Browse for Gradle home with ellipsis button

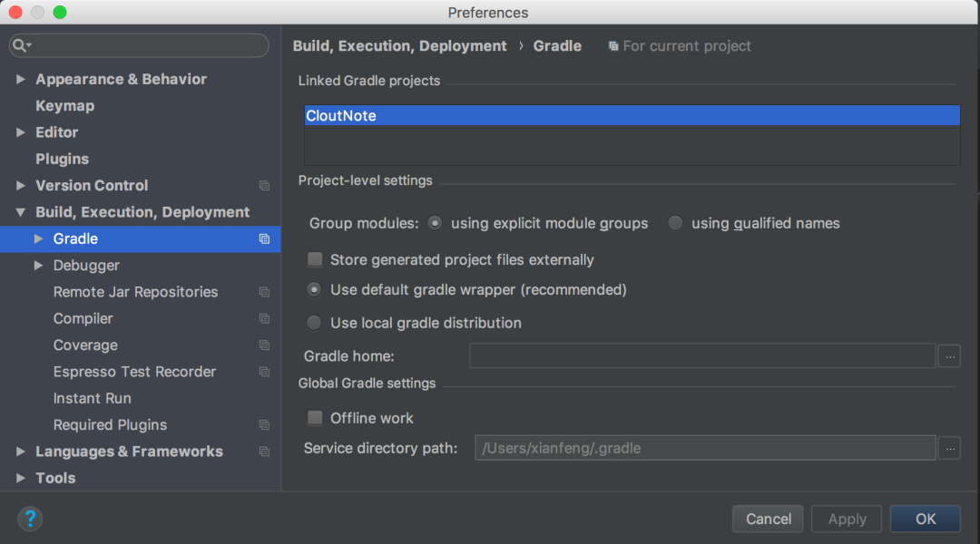[x=949, y=356]
